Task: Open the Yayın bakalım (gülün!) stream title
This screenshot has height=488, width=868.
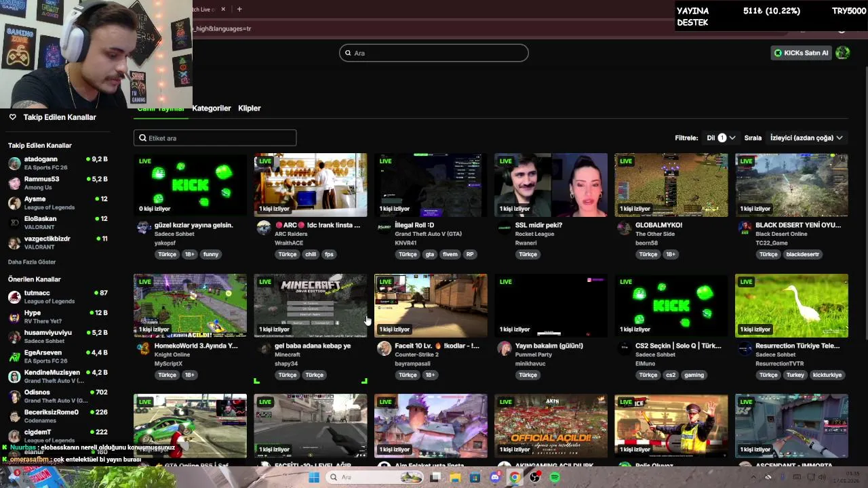Action: [x=549, y=346]
